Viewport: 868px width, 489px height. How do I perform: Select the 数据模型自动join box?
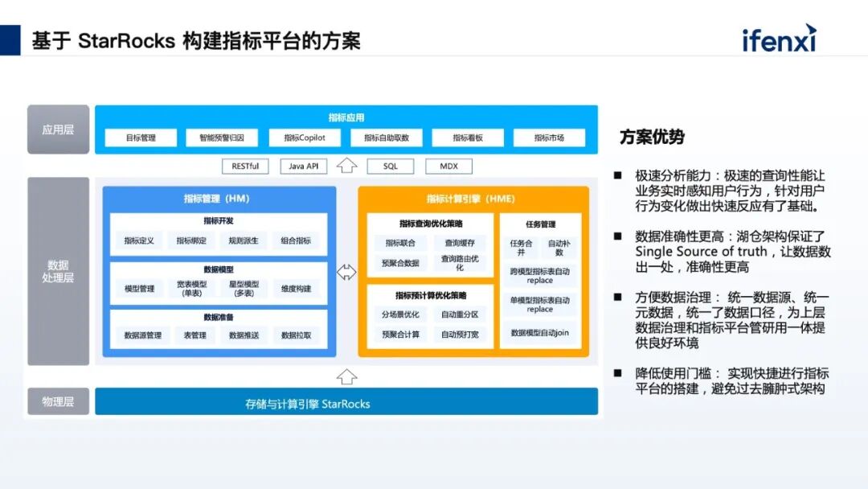coord(540,333)
